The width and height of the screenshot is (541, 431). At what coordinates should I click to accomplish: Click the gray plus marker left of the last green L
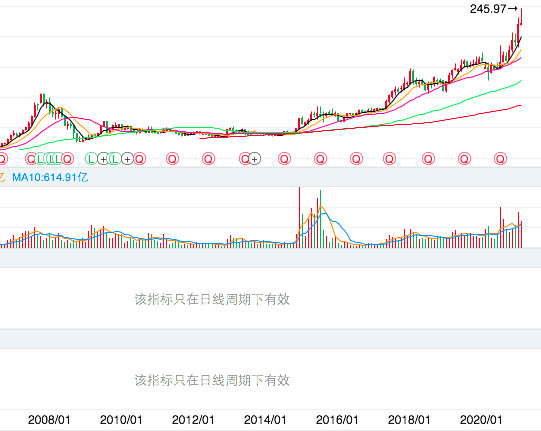click(103, 159)
